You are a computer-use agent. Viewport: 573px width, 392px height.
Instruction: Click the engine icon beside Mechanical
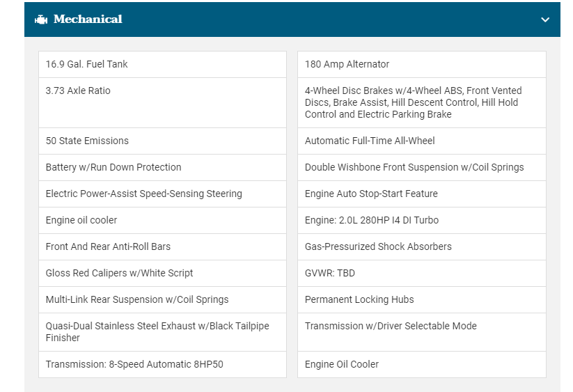[41, 19]
